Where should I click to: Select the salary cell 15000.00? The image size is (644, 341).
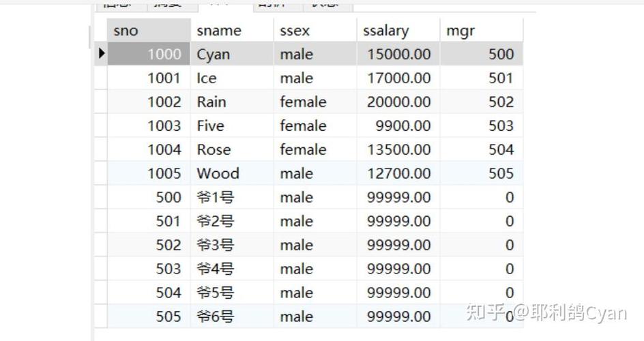tap(398, 54)
